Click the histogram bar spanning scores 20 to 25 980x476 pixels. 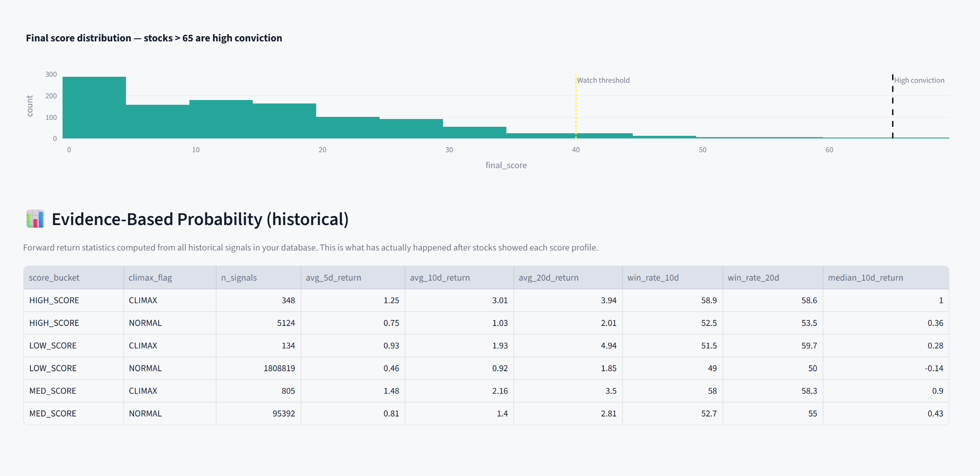click(348, 128)
